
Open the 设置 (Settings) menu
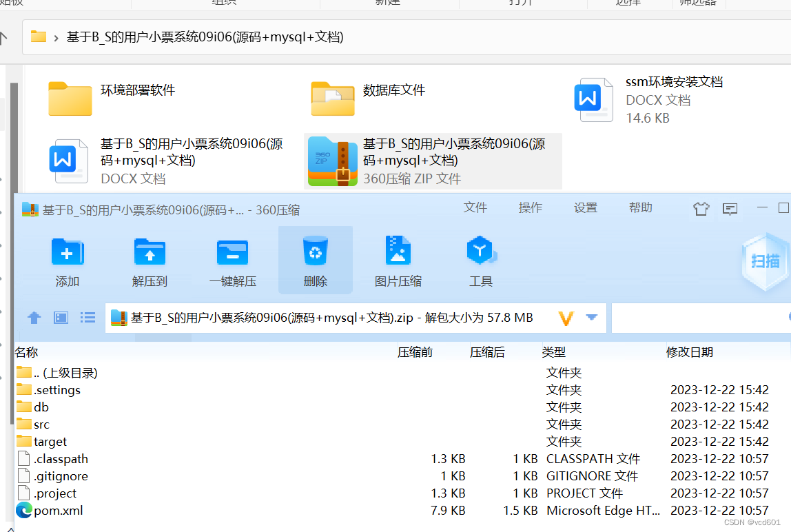coord(586,207)
